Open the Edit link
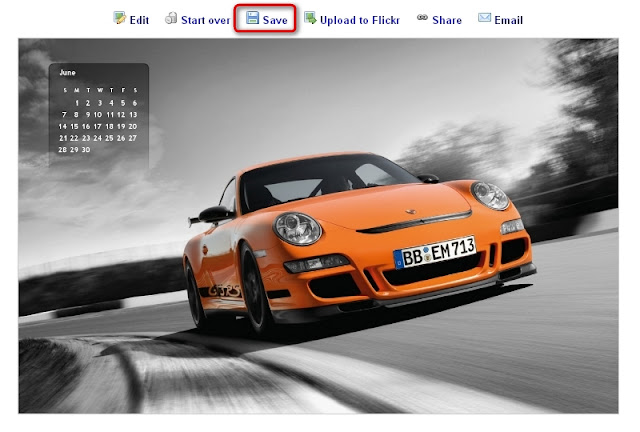Image resolution: width=640 pixels, height=432 pixels. 139,20
